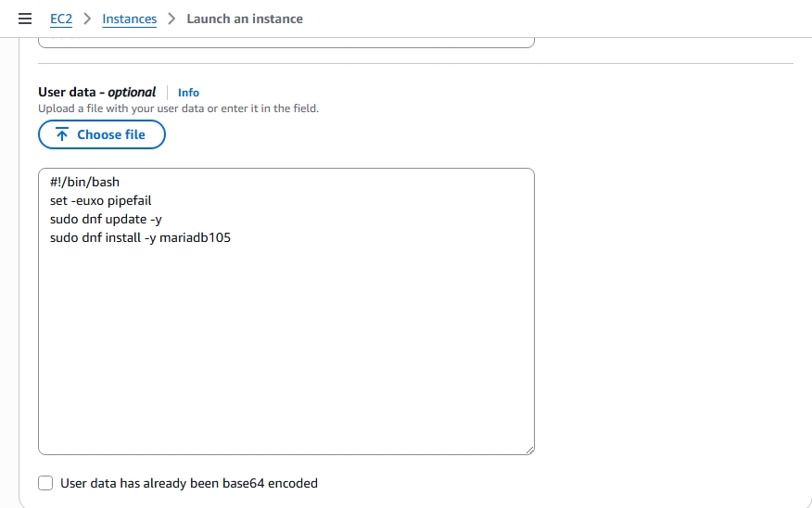Enable the base64 encoded user data checkbox
812x508 pixels.
tap(45, 483)
